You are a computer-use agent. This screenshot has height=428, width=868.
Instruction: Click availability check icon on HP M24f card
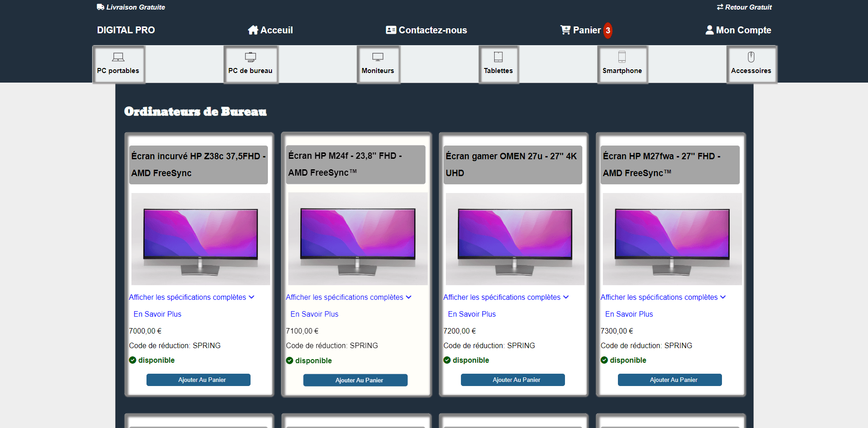tap(290, 360)
